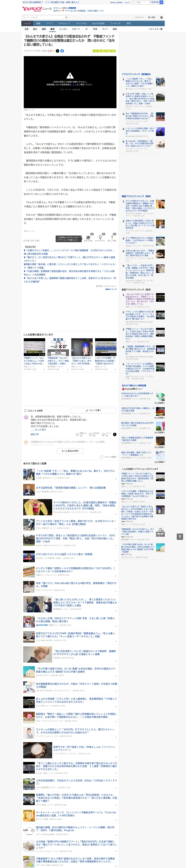Click the scroll-to-top arrow button

click(180, 536)
